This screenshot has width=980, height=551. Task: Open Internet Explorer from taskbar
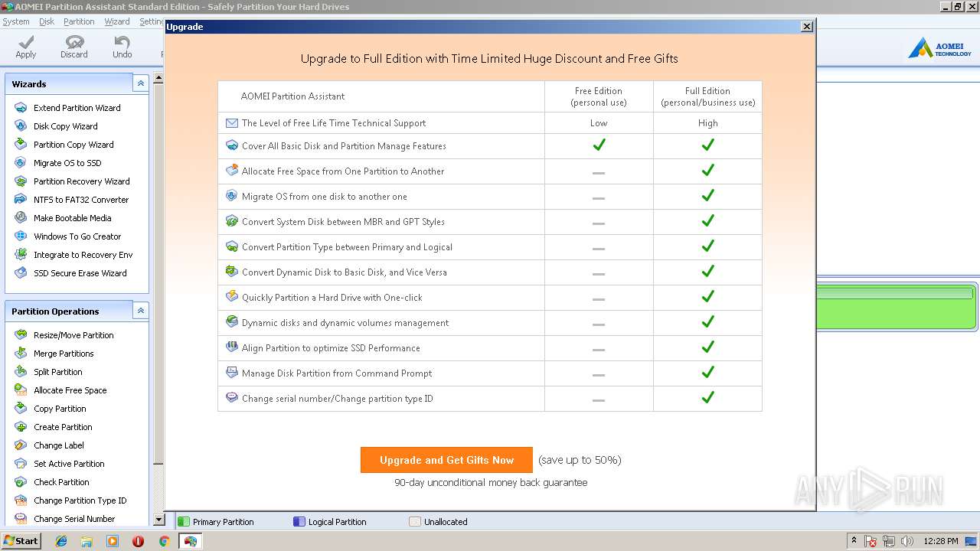61,541
